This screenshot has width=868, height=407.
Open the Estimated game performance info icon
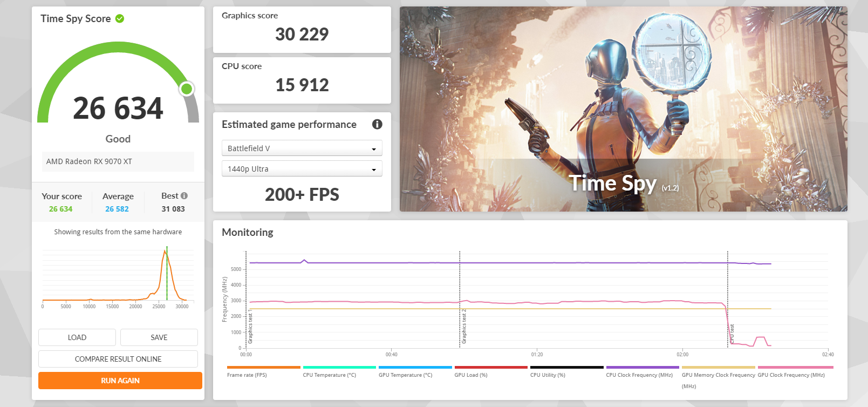[377, 124]
